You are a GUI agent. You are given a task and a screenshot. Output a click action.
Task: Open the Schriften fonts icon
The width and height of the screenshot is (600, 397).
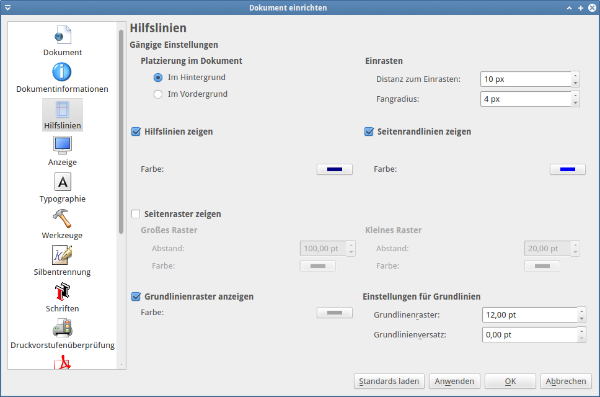point(62,292)
